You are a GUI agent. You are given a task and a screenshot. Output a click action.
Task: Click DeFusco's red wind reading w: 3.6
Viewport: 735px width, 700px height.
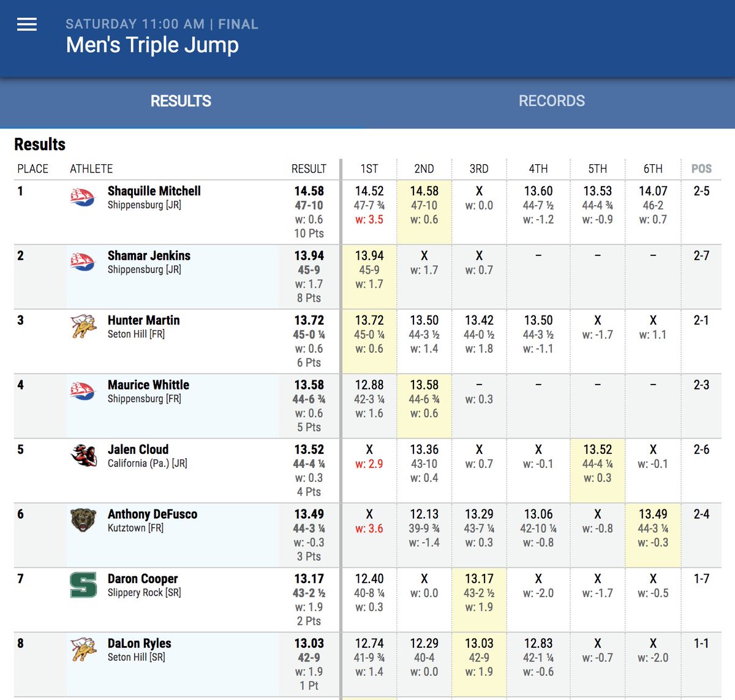pyautogui.click(x=369, y=528)
